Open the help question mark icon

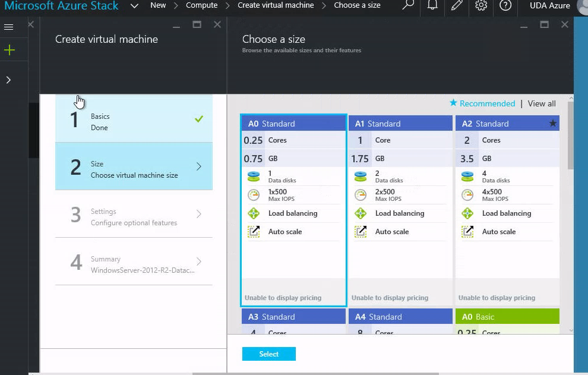[505, 5]
